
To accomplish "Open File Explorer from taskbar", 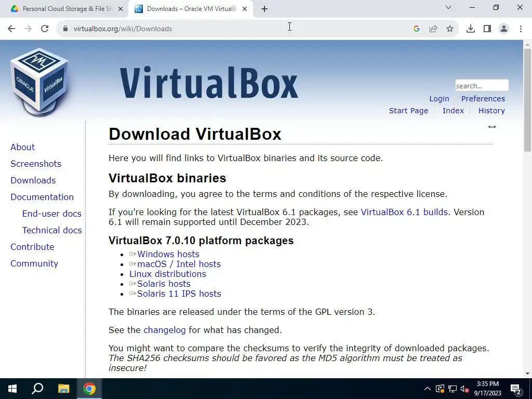I will (63, 389).
